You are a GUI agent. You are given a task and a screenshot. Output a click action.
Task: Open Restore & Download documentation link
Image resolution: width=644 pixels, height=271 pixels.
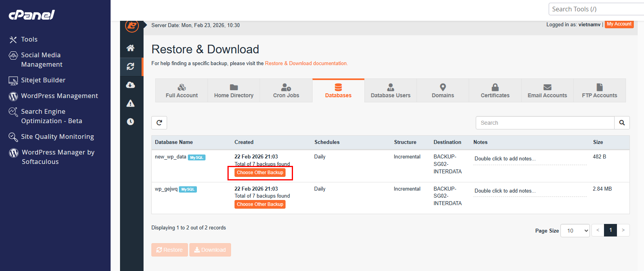pos(306,63)
